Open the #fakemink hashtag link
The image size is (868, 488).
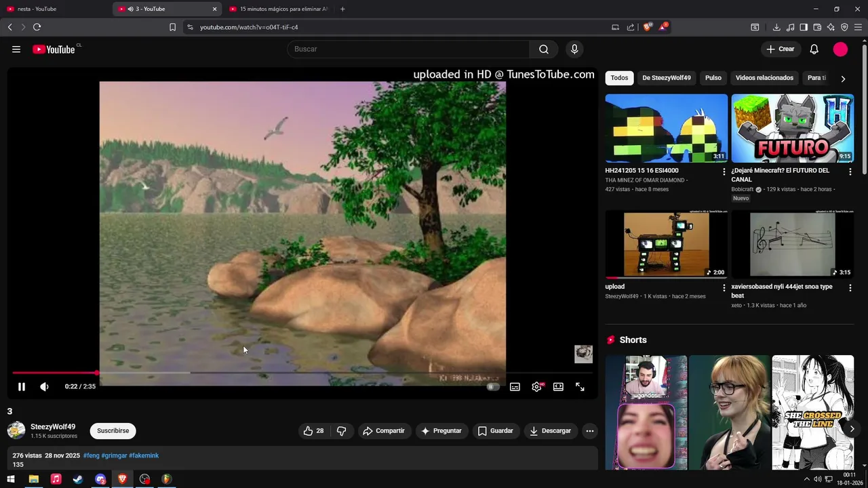pos(144,455)
